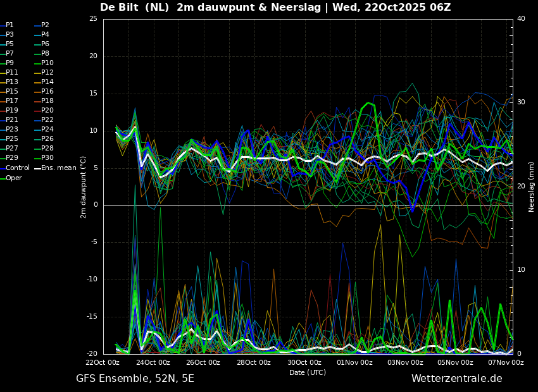Select the Ens. mean legend entry
Viewport: 538px width, 392px height.
click(x=58, y=168)
